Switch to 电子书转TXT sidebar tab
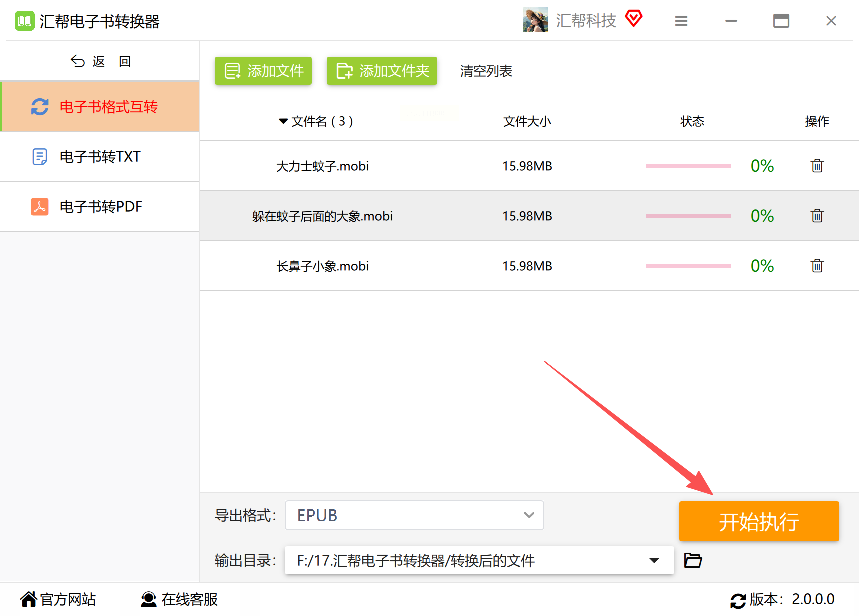 click(100, 156)
